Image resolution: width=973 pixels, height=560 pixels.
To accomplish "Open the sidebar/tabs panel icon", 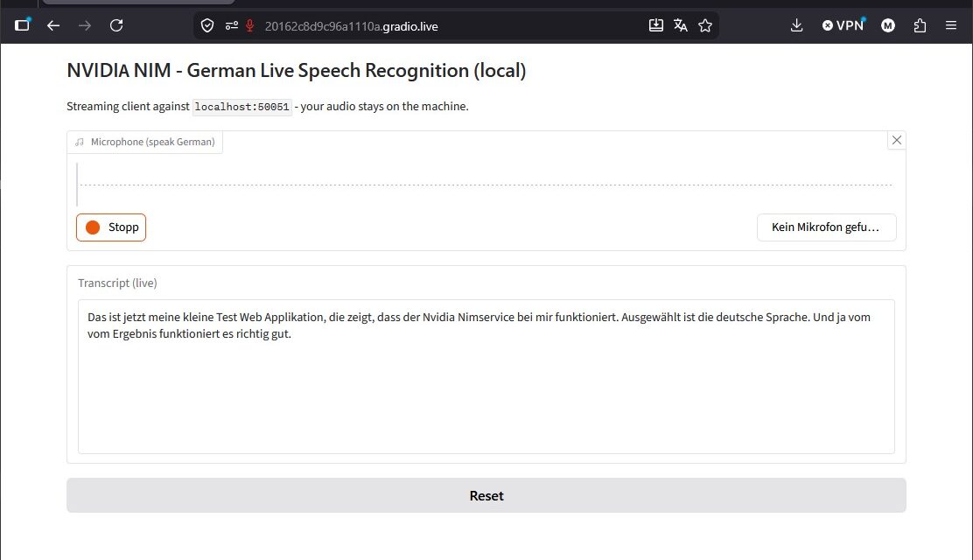I will (23, 24).
